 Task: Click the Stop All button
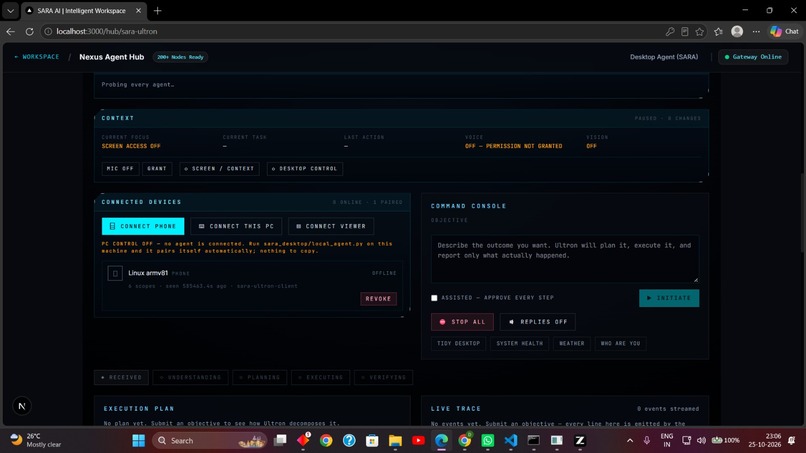click(x=463, y=322)
